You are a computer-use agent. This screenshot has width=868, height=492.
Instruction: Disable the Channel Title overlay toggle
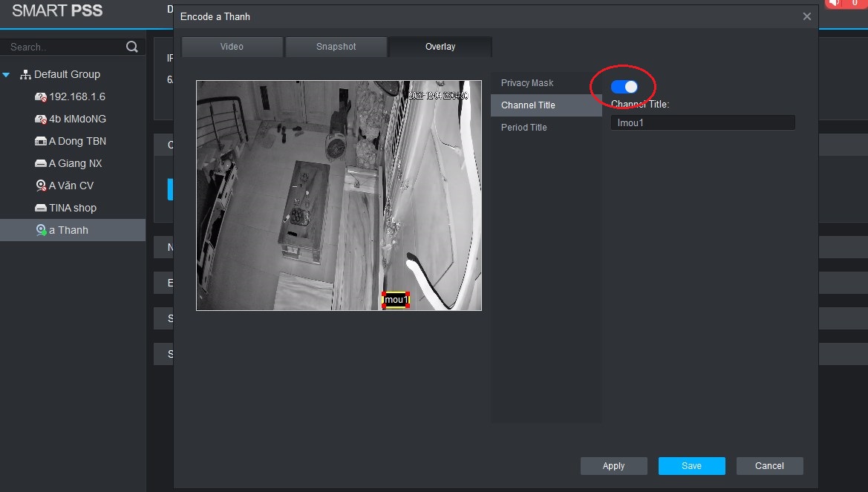pos(624,87)
